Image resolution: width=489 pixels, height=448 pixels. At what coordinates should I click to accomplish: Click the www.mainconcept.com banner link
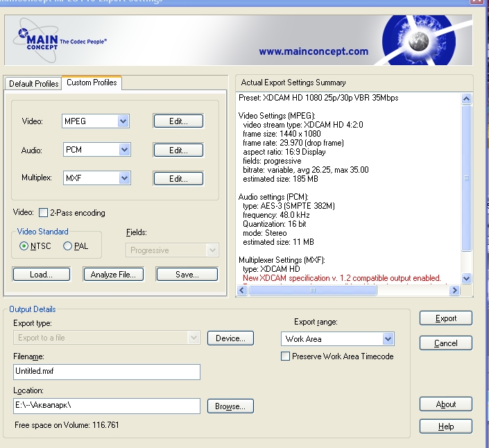(314, 51)
